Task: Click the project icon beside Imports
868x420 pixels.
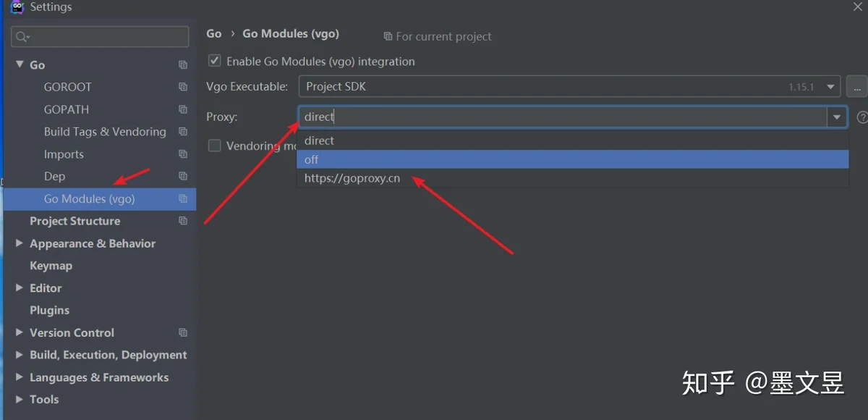Action: tap(183, 154)
